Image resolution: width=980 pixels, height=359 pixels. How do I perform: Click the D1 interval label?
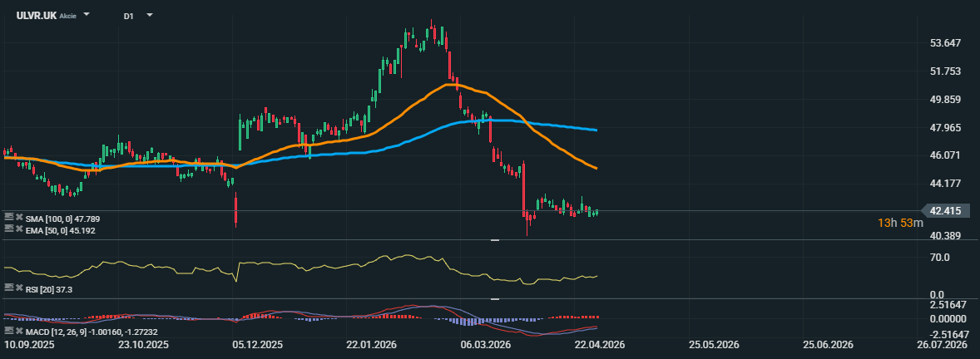[128, 16]
